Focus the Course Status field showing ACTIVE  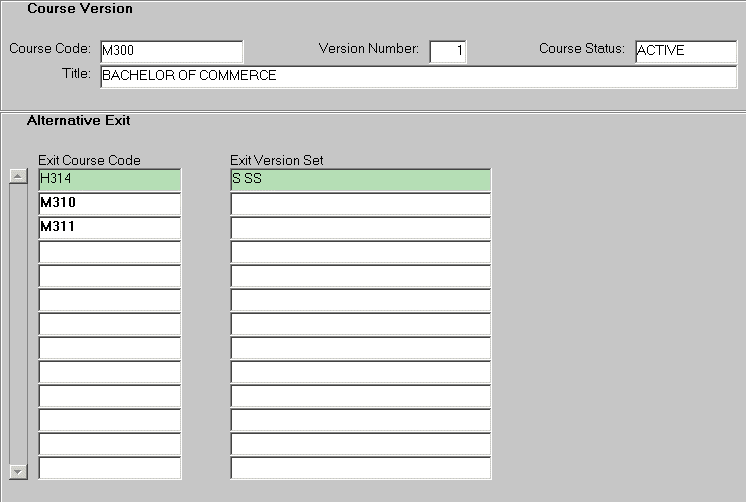tap(685, 52)
